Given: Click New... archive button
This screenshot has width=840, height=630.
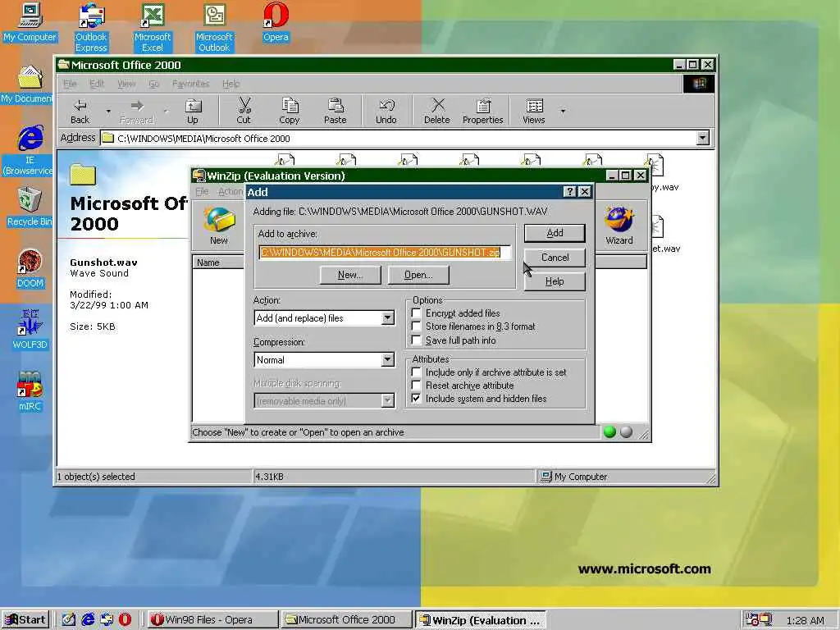Looking at the screenshot, I should coord(350,275).
